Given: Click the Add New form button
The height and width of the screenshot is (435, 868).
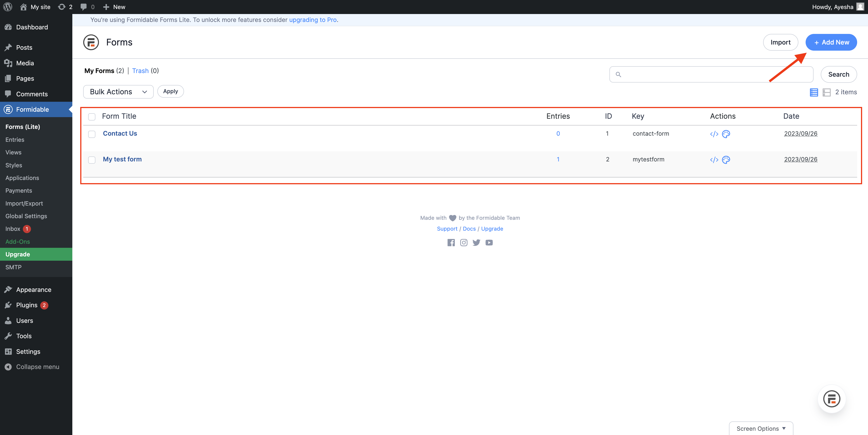Looking at the screenshot, I should click(x=831, y=42).
